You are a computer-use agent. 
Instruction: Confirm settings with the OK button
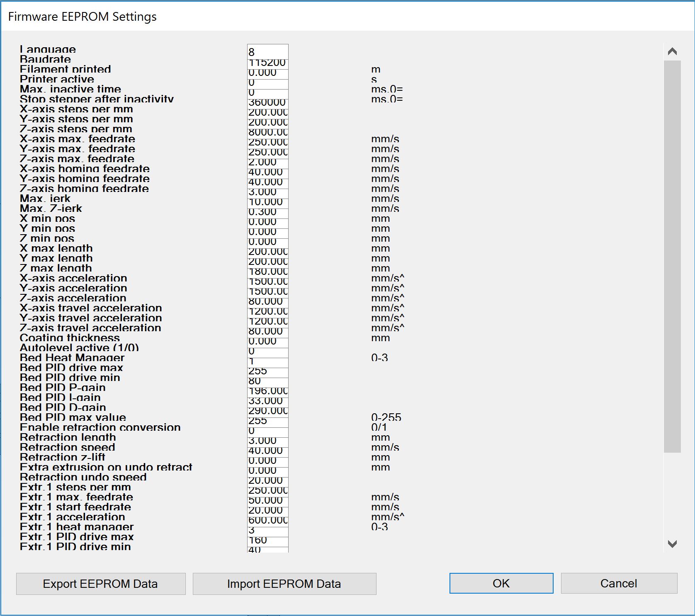(x=501, y=583)
